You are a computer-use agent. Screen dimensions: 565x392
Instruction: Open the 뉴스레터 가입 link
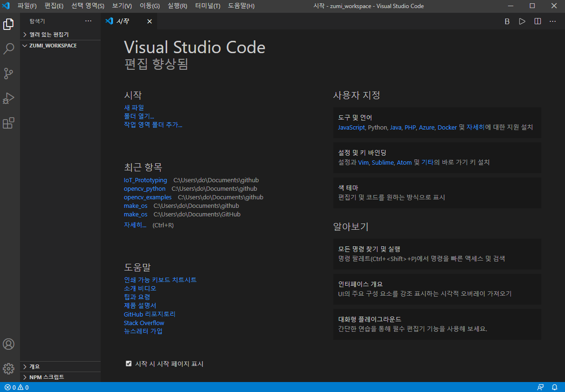143,331
